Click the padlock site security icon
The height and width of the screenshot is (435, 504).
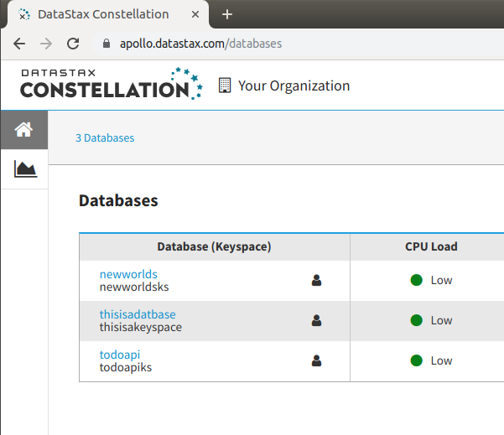point(107,44)
